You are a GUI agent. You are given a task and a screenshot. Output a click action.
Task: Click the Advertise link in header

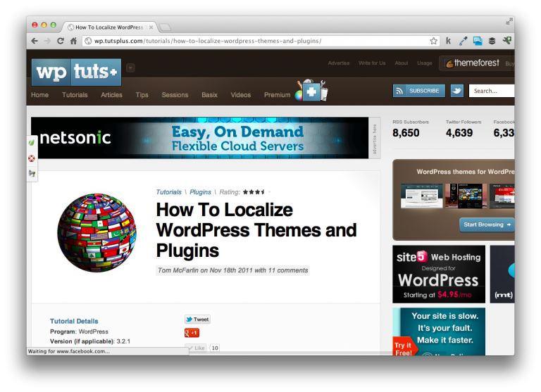[x=338, y=63]
